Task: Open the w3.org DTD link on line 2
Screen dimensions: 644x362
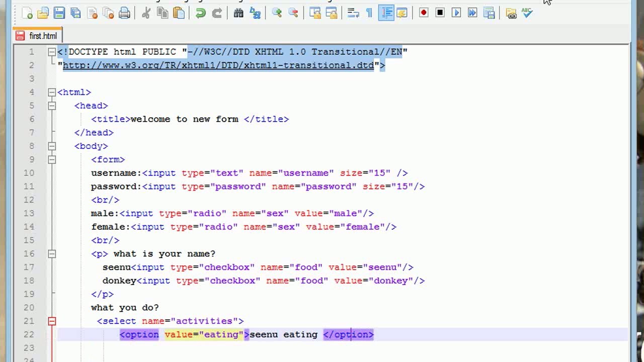Action: [x=218, y=65]
